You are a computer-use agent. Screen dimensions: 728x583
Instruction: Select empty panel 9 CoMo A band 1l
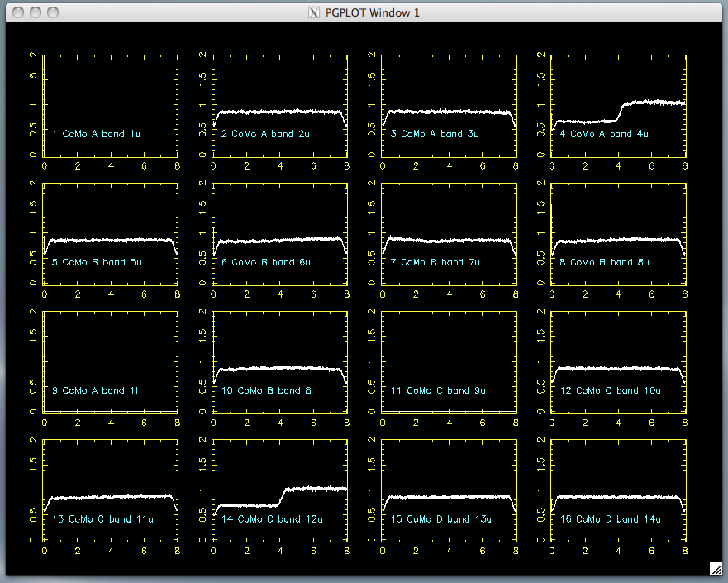[x=111, y=362]
